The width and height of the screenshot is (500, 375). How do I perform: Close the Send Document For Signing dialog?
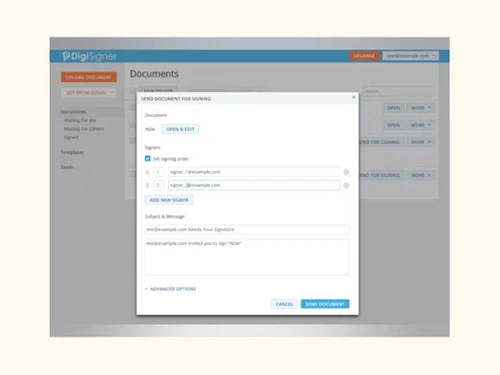coord(354,97)
